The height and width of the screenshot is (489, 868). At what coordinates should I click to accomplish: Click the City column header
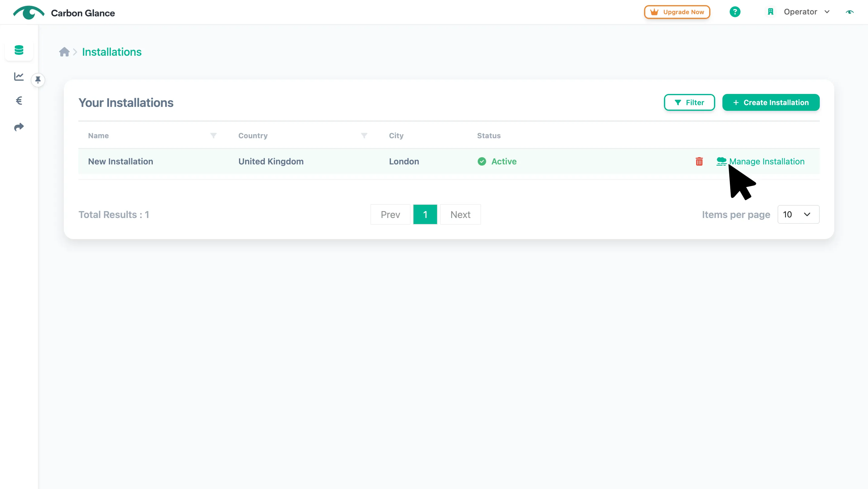click(396, 135)
